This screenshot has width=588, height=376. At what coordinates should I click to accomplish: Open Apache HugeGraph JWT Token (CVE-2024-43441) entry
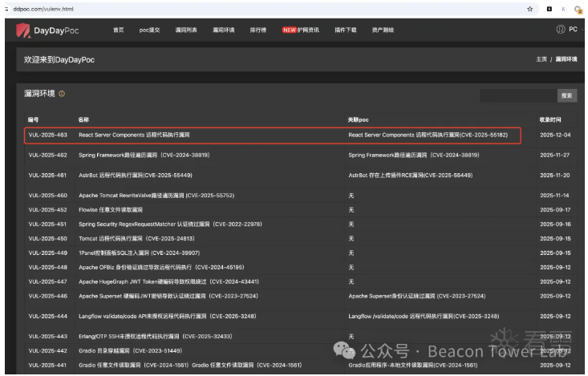click(168, 281)
